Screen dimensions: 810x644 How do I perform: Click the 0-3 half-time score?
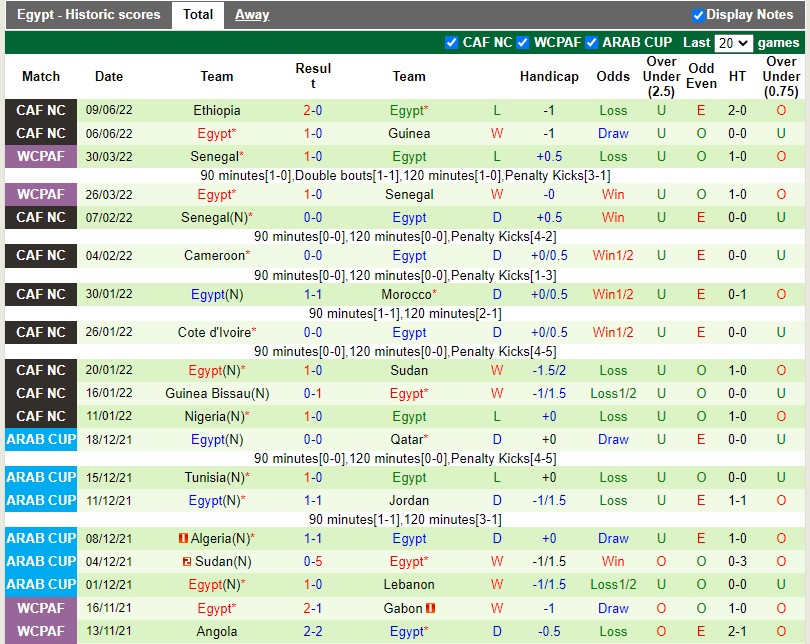tap(737, 561)
